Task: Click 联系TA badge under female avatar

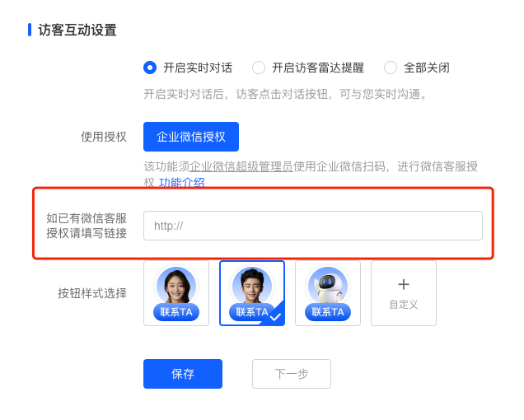Action: pyautogui.click(x=176, y=312)
